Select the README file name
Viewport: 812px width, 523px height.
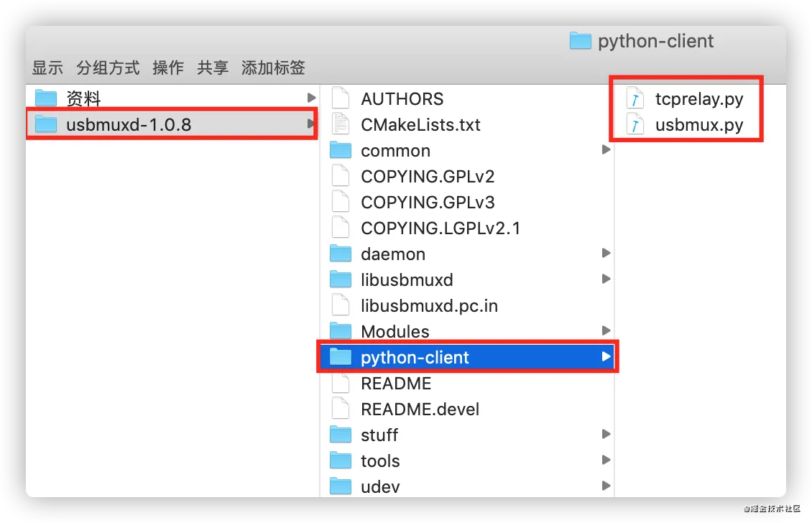[396, 383]
